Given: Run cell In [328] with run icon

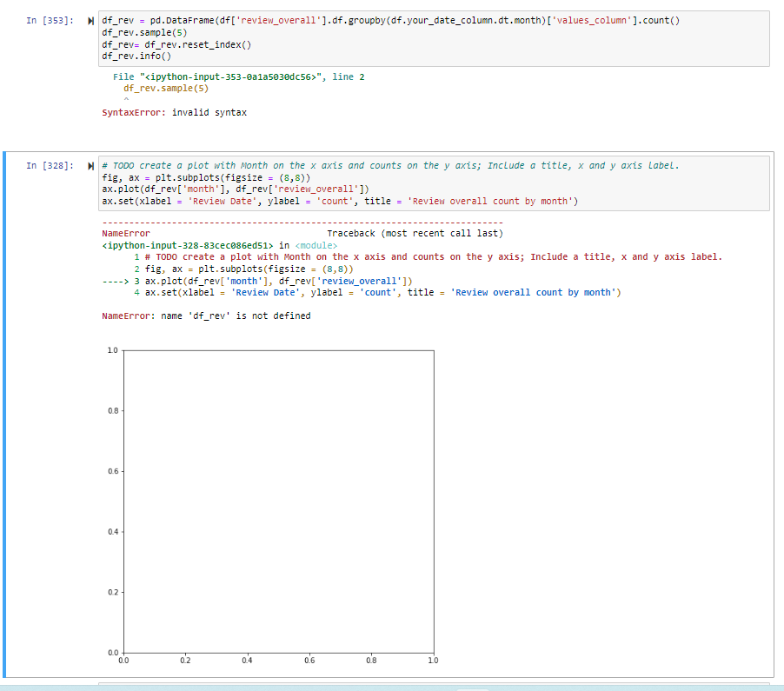Looking at the screenshot, I should [90, 166].
